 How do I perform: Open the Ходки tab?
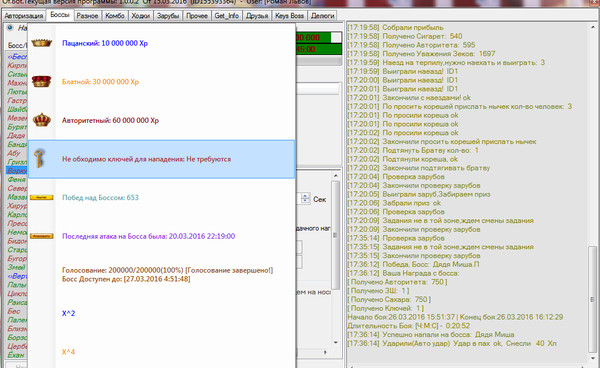[x=140, y=16]
